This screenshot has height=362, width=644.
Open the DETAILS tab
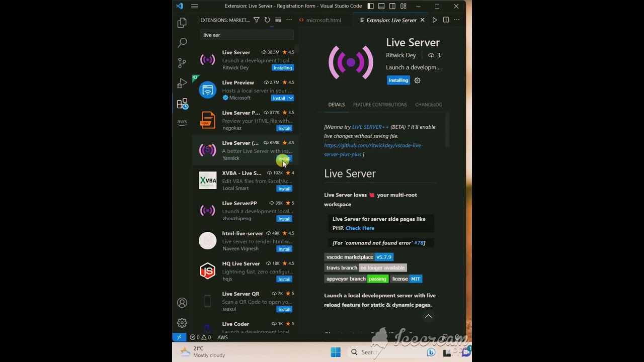click(x=337, y=105)
